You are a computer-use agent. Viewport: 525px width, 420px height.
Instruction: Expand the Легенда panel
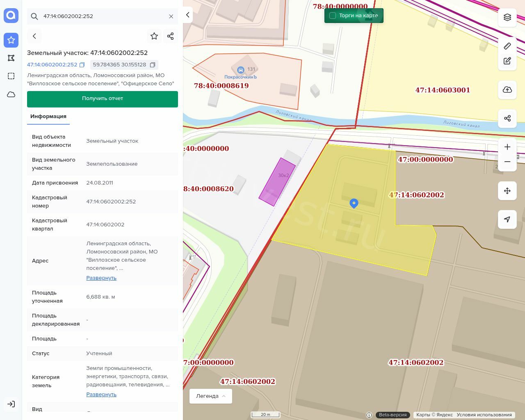(x=211, y=396)
